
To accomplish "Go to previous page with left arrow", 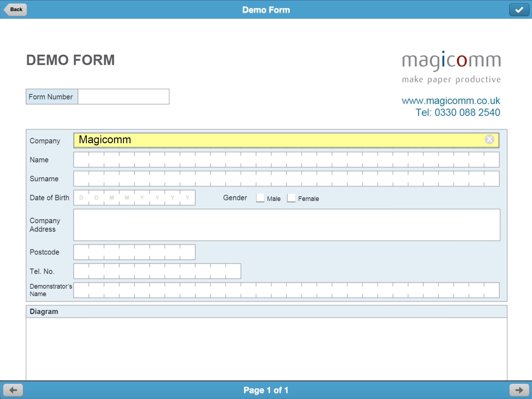I will pos(13,390).
